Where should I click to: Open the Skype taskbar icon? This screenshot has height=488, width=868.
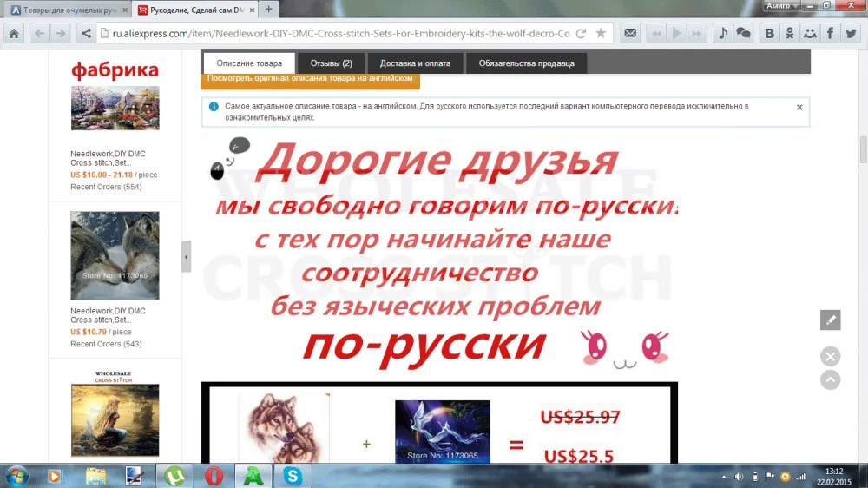pyautogui.click(x=293, y=477)
